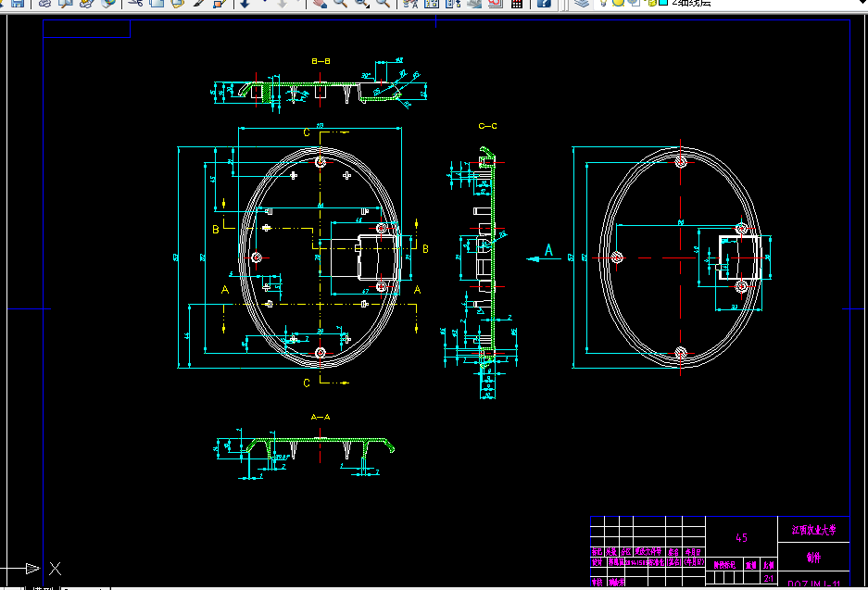
Task: Open the Undo history dropdown arrow
Action: click(x=263, y=3)
